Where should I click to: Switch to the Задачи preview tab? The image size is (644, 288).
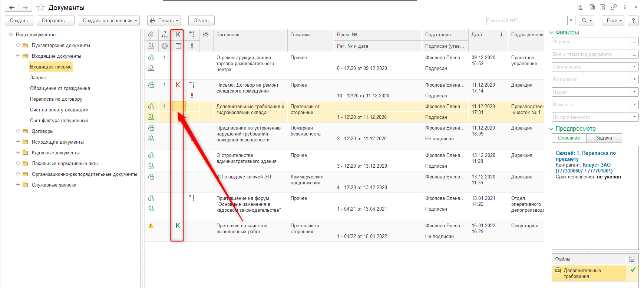604,138
